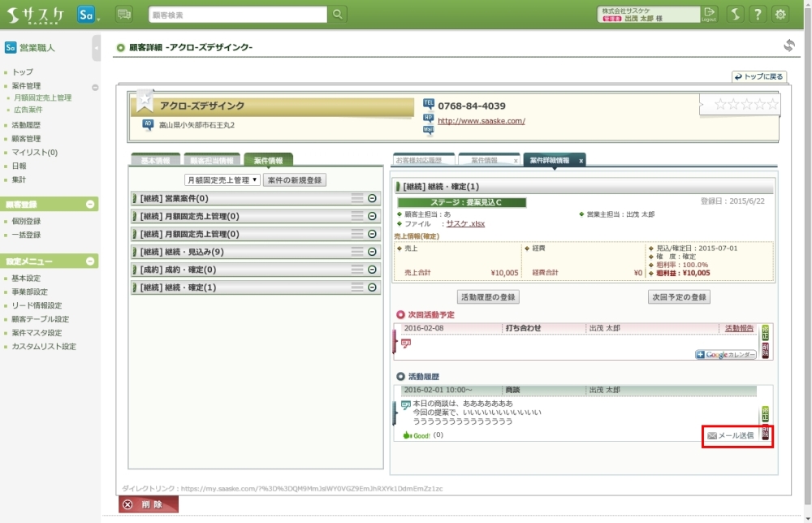
Task: Collapse the 設定メニュー sidebar section
Action: (90, 261)
